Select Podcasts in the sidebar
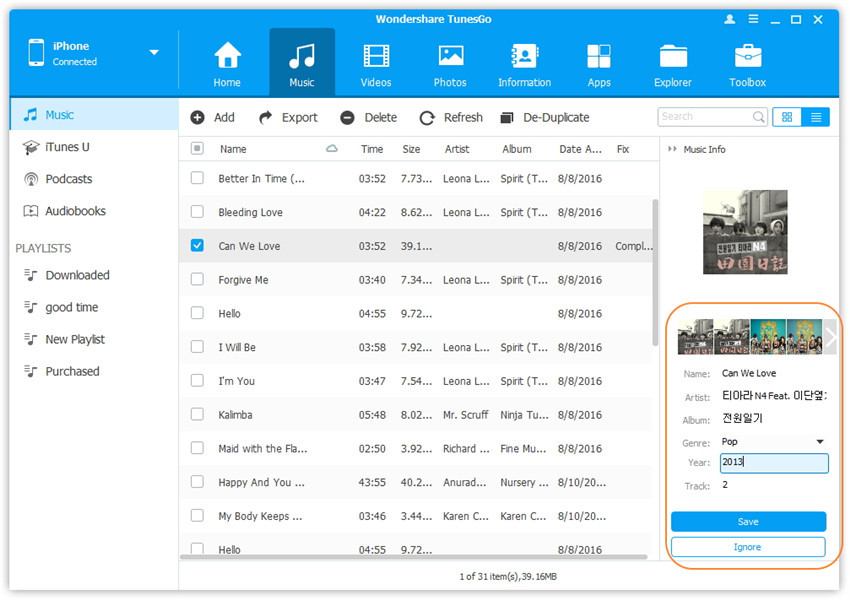The image size is (850, 600). coord(68,179)
